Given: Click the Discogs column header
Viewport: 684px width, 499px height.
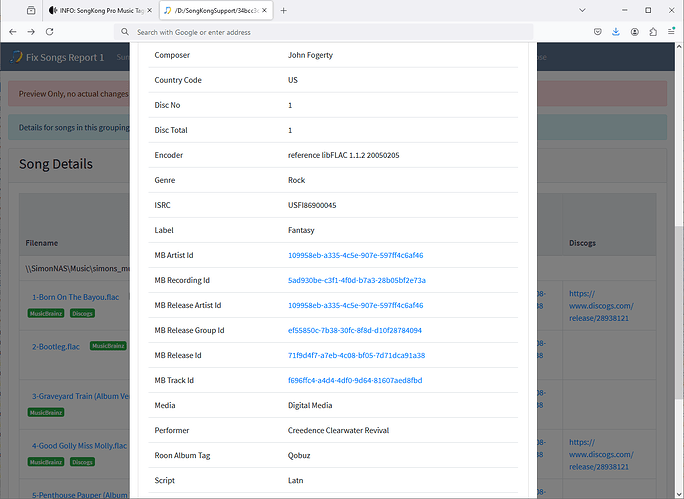Looking at the screenshot, I should click(x=582, y=243).
